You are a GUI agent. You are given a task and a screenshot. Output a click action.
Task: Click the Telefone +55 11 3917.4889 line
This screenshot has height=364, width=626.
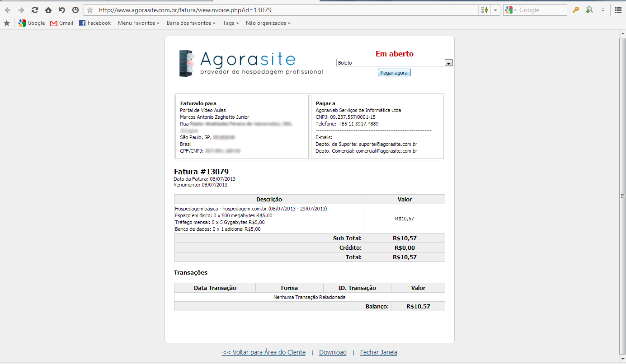(x=347, y=124)
